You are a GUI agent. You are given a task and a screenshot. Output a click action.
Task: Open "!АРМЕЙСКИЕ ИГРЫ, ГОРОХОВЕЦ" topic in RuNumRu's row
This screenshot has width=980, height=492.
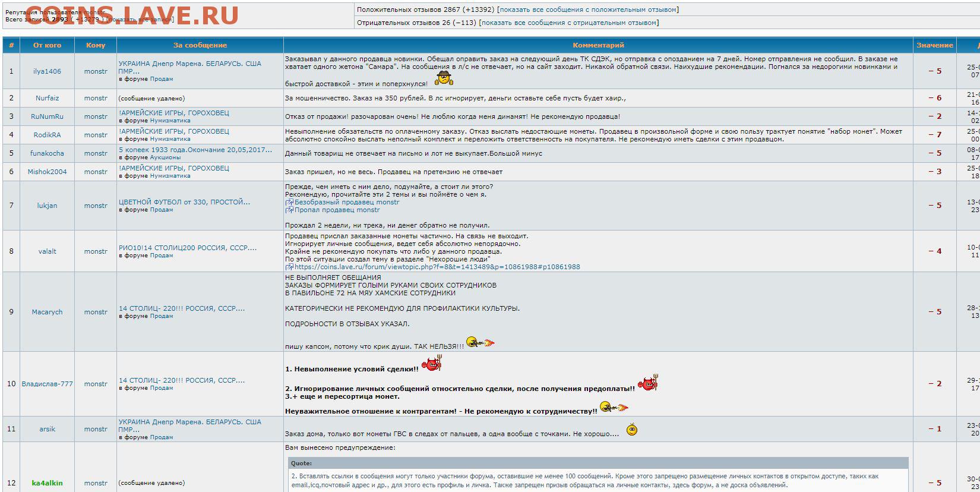click(x=173, y=113)
